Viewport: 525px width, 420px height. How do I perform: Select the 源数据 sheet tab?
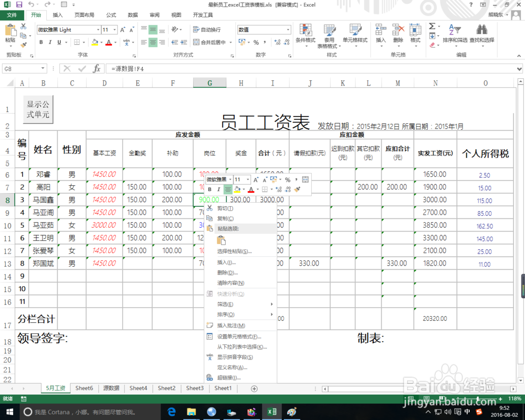click(111, 388)
